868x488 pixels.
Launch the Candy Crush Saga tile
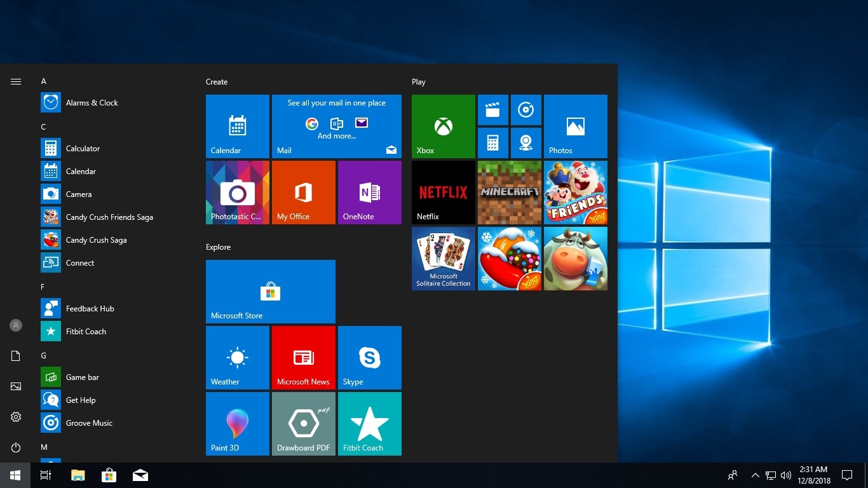tap(510, 259)
